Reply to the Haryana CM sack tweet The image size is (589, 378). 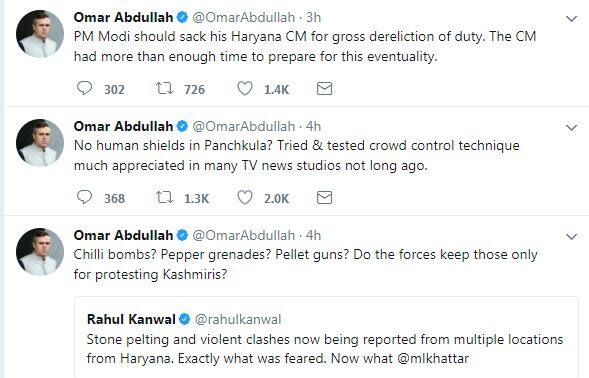pyautogui.click(x=85, y=88)
